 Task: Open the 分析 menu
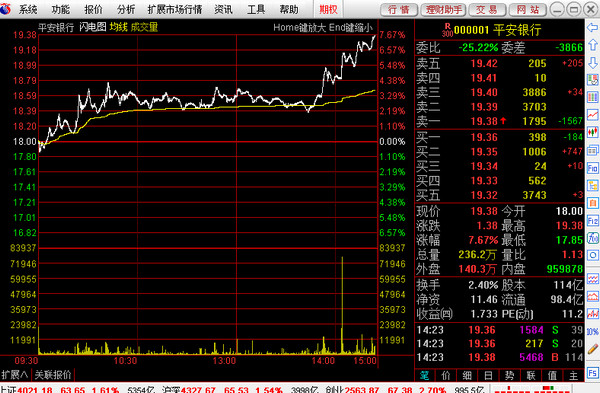click(126, 9)
